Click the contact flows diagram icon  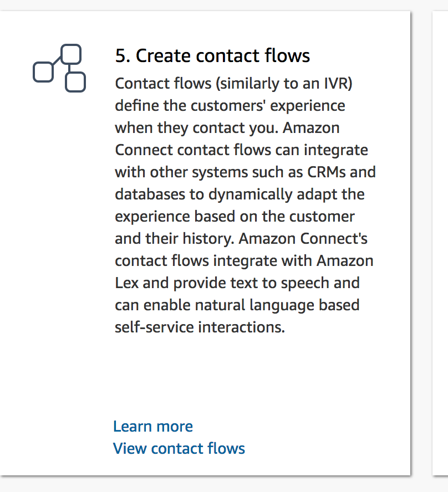(59, 68)
